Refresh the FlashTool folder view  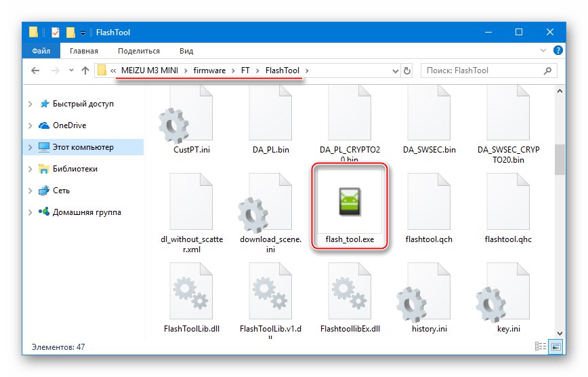point(407,71)
